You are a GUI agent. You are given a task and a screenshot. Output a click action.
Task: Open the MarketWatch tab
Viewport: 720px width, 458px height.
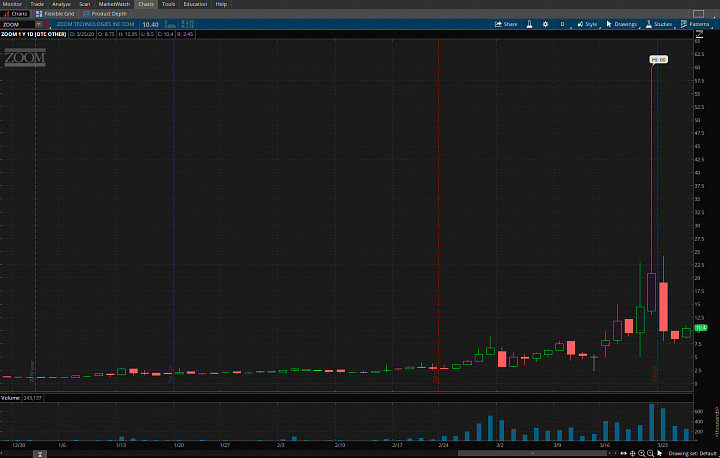coord(114,4)
